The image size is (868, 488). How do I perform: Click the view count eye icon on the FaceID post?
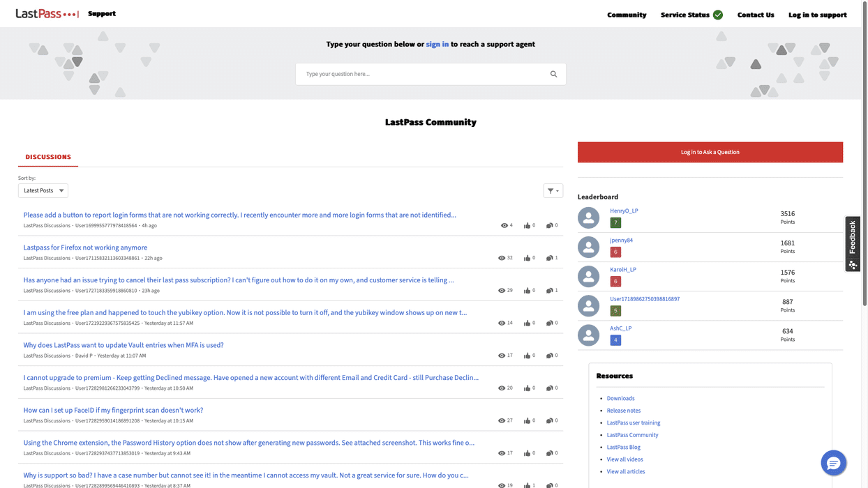[x=500, y=420]
